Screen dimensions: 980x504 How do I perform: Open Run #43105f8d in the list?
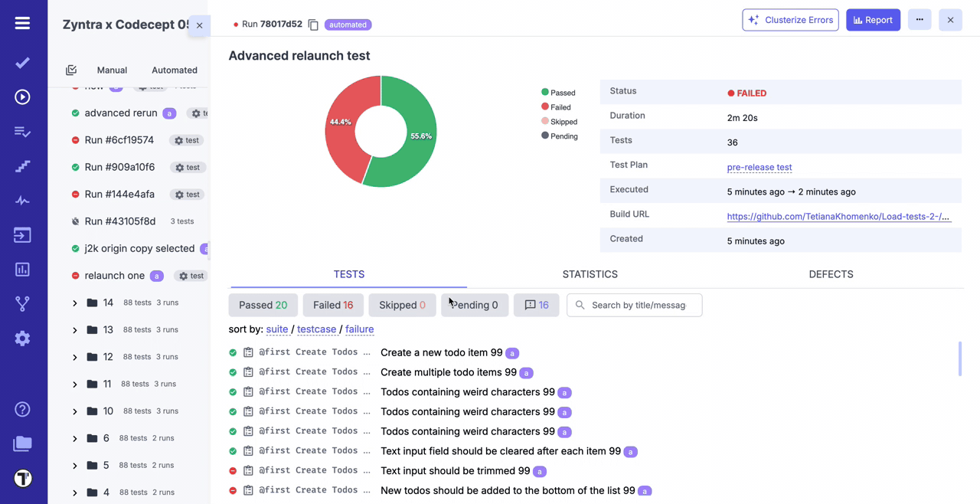(120, 221)
